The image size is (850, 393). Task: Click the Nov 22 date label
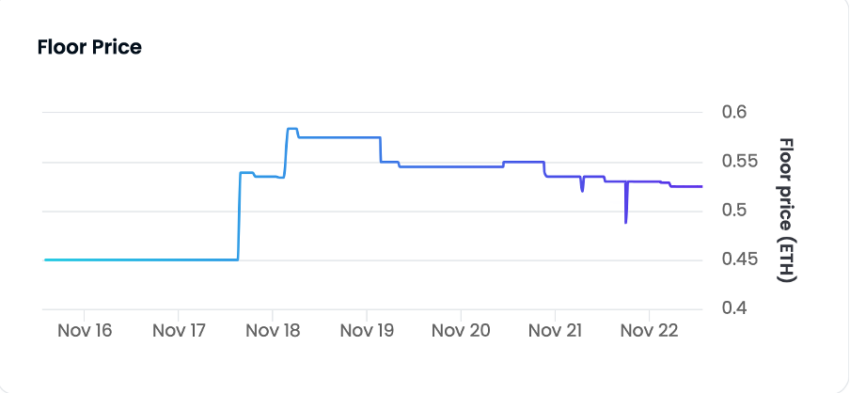(649, 330)
